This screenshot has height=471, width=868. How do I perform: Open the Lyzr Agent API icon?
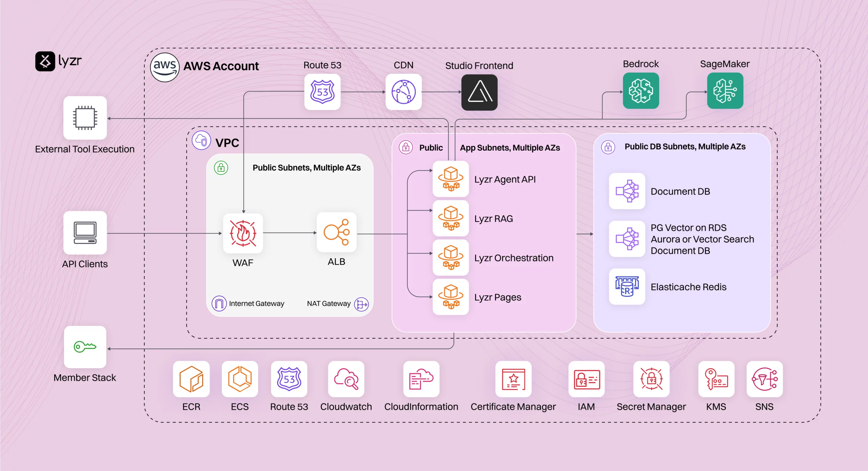coord(451,179)
